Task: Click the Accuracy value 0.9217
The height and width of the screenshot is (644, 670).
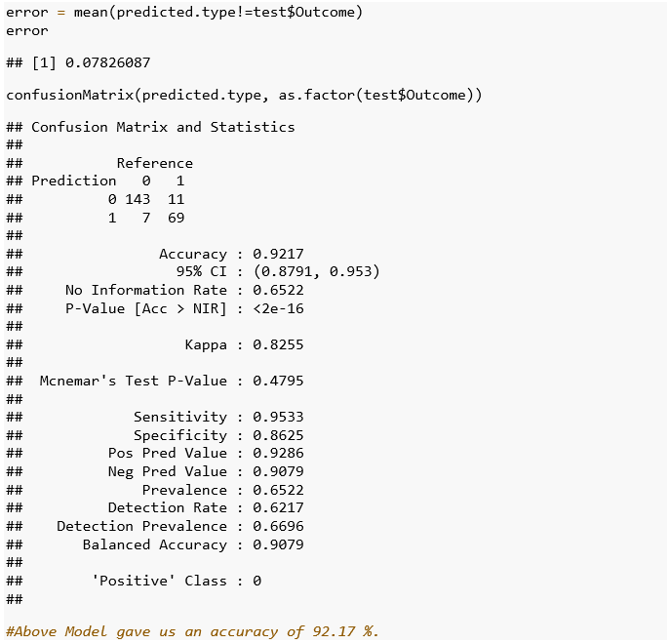Action: point(278,254)
